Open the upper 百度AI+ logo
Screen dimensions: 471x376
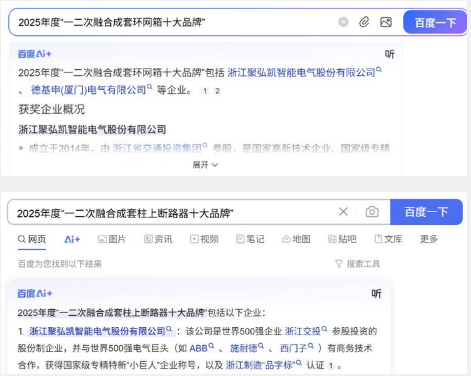[x=35, y=54]
